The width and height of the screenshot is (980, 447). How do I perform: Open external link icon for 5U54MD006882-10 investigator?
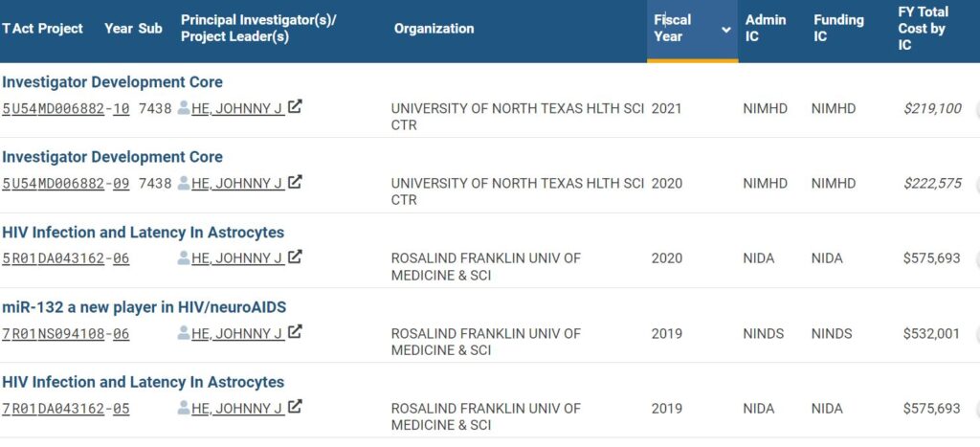295,107
